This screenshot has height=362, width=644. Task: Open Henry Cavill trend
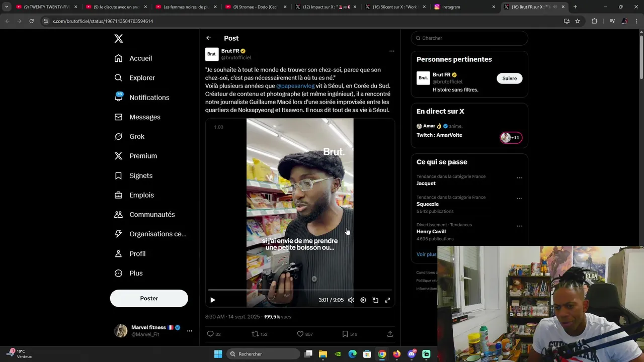coord(431,232)
